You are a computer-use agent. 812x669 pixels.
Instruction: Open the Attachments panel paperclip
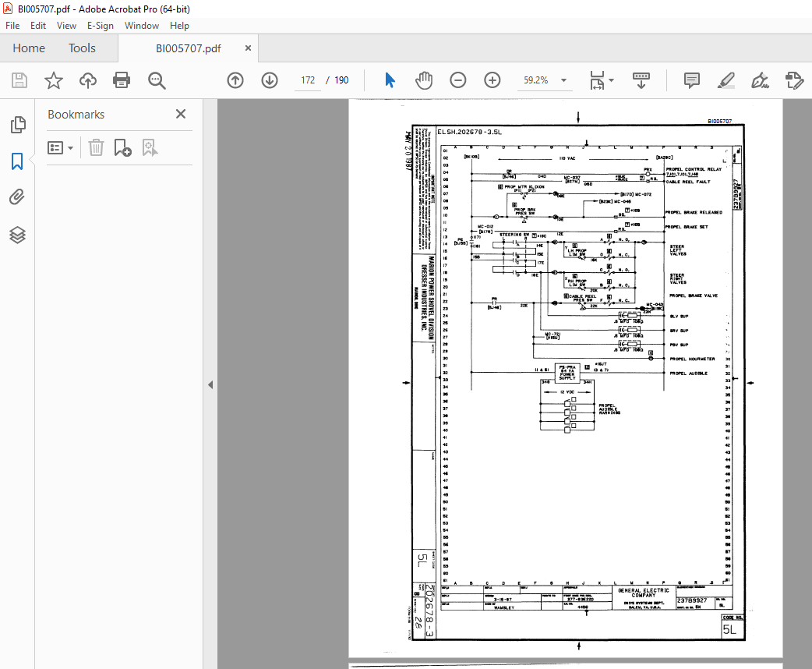point(17,197)
